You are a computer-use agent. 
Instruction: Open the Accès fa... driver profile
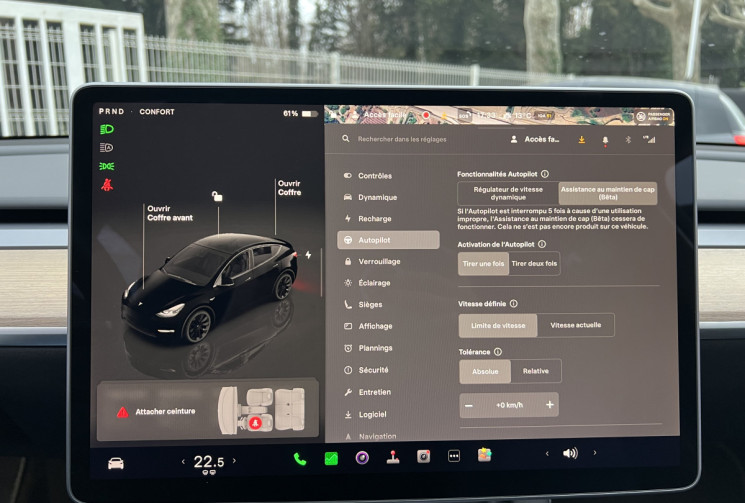point(535,139)
